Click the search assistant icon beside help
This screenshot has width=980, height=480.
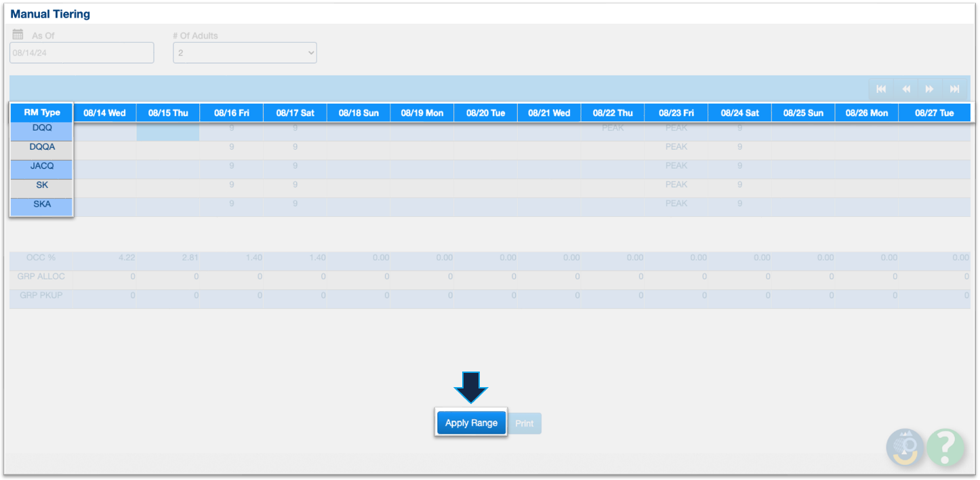(x=905, y=447)
